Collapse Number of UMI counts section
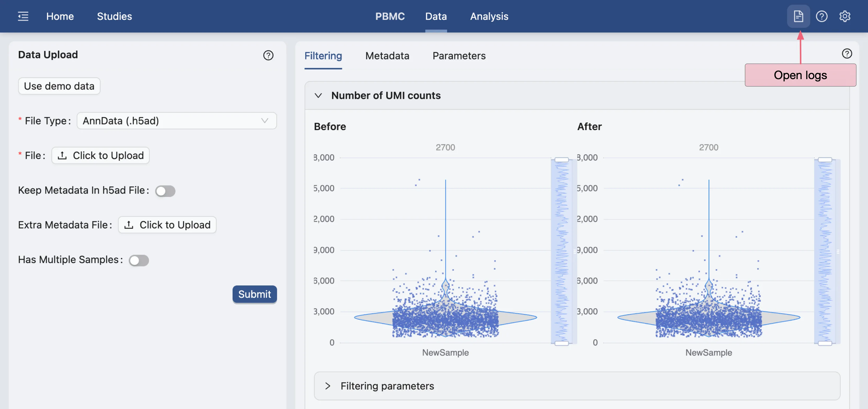Image resolution: width=868 pixels, height=409 pixels. pos(318,95)
